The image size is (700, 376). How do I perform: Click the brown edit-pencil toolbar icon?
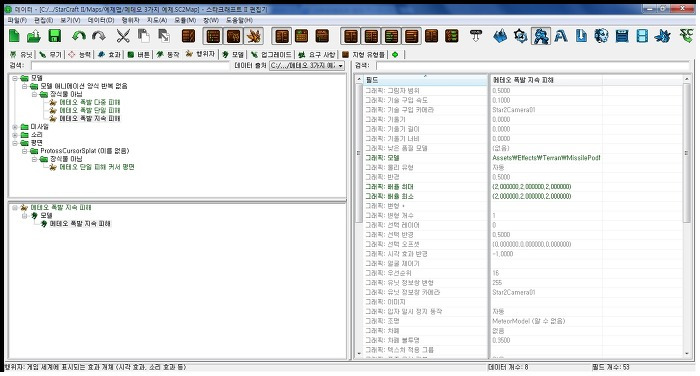pos(188,36)
